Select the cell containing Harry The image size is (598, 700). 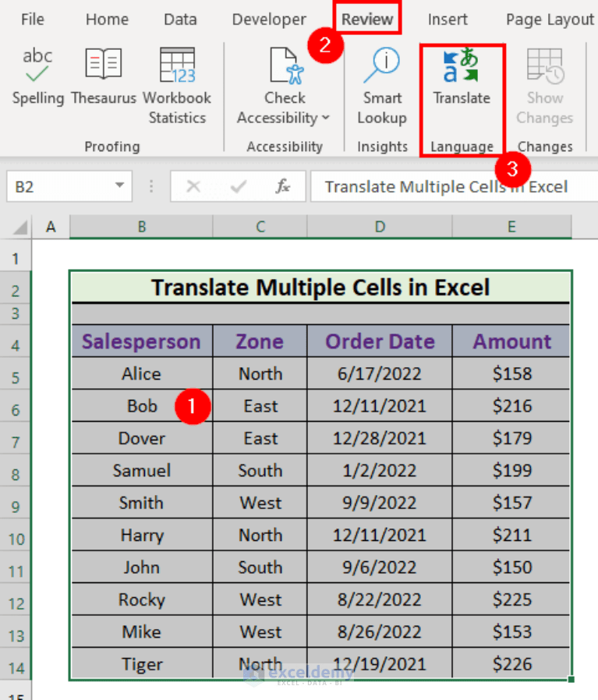142,535
